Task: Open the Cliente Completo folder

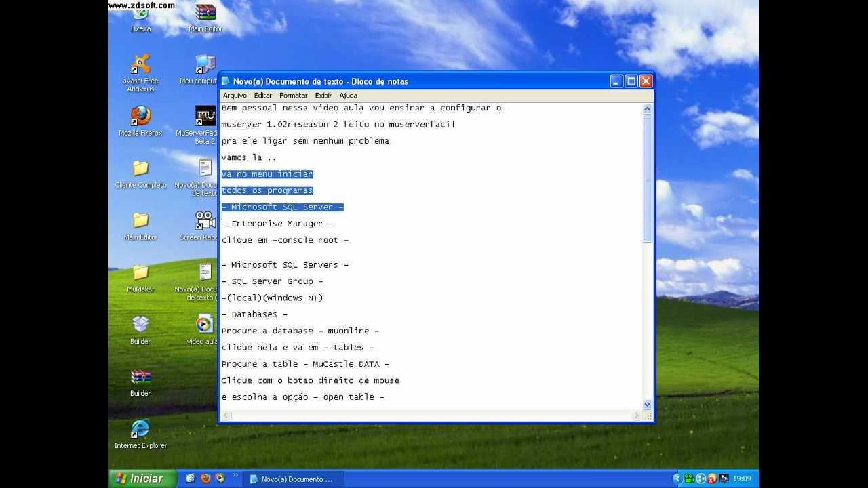Action: tap(140, 174)
